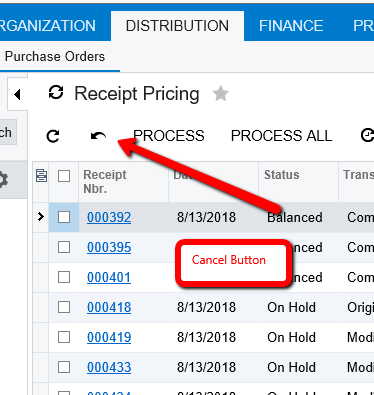Check the box for receipt 000392
Viewport: 374px width, 395px height.
point(64,217)
